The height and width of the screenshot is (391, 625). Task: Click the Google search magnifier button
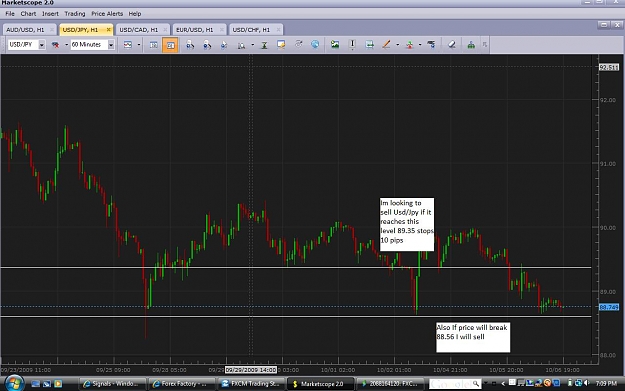point(476,384)
